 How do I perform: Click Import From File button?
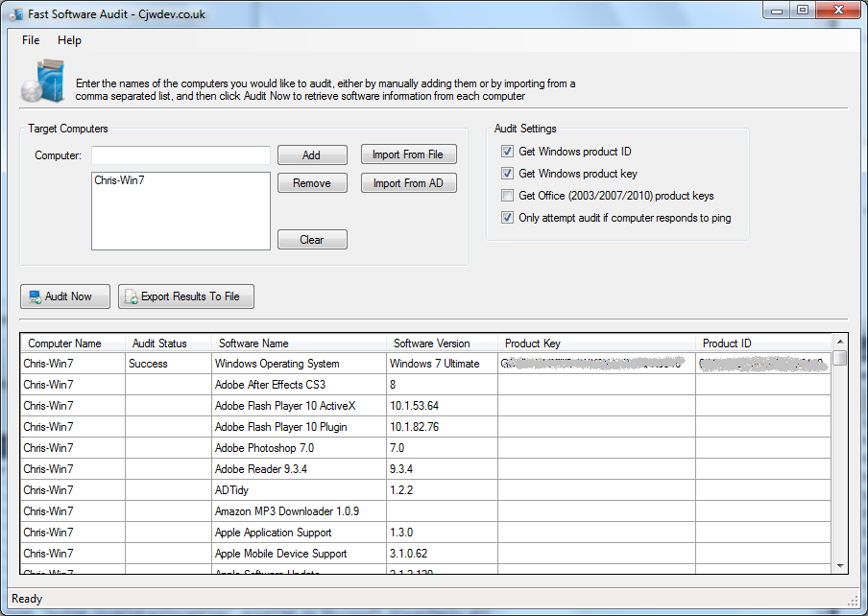click(x=408, y=154)
